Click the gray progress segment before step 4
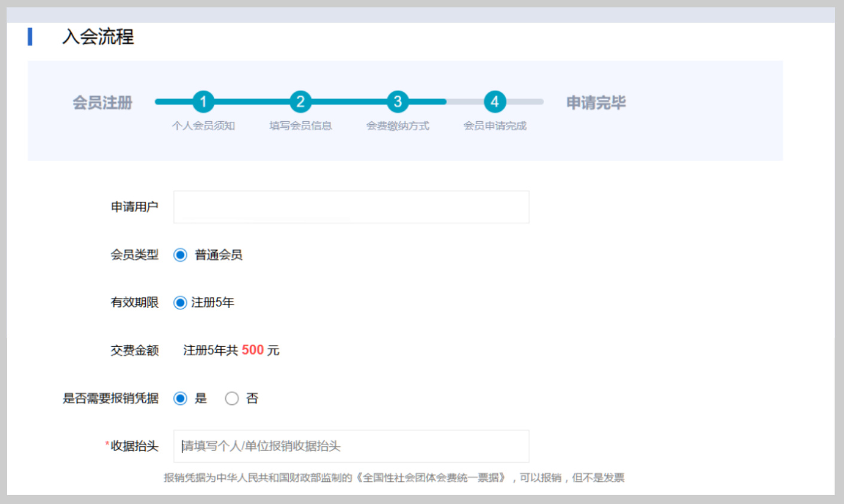The image size is (844, 504). [465, 102]
